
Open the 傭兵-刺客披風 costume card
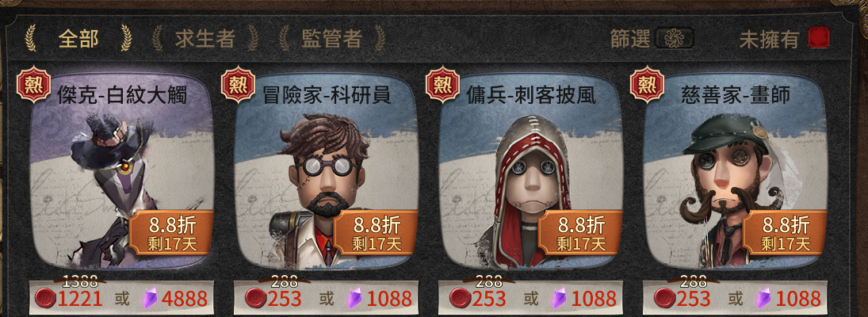pyautogui.click(x=531, y=170)
